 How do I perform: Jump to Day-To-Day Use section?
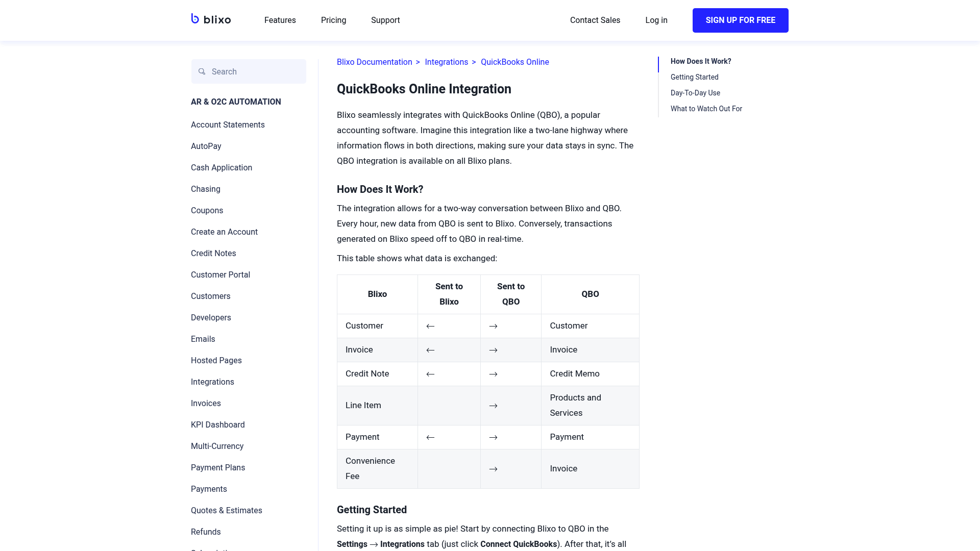coord(696,93)
